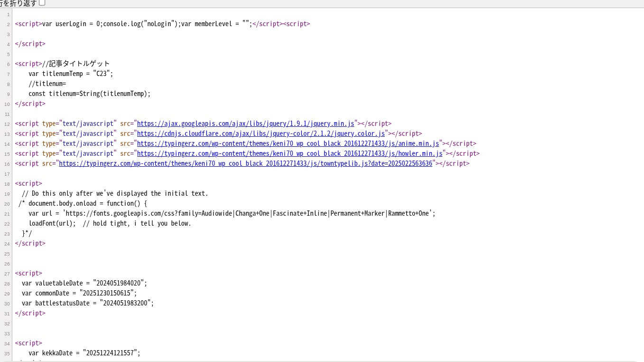
Task: Click line number 21 in the gutter
Action: pos(7,214)
